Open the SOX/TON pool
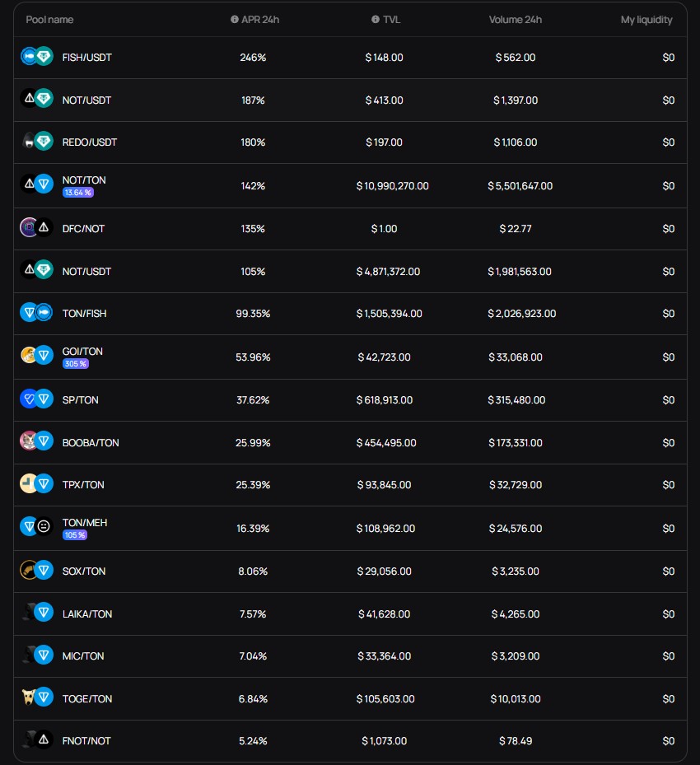This screenshot has height=765, width=700. (350, 571)
